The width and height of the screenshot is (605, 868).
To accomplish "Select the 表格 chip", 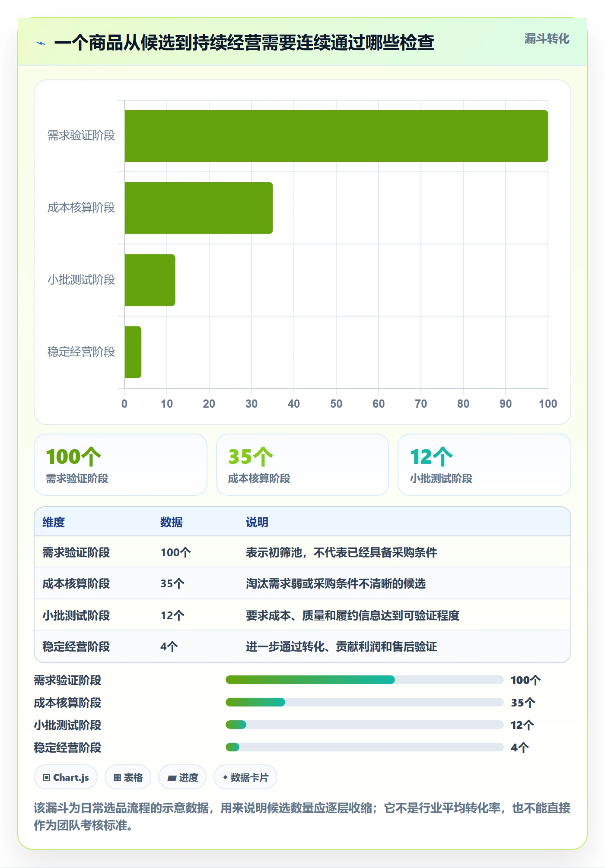I will pyautogui.click(x=128, y=777).
